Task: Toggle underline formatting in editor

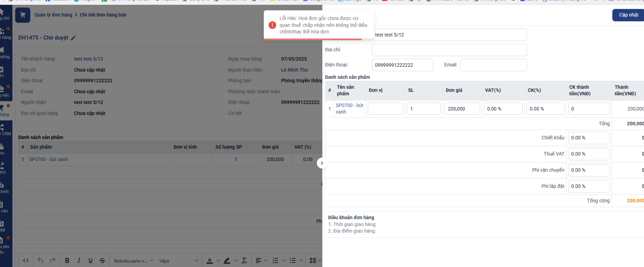Action: click(91, 261)
